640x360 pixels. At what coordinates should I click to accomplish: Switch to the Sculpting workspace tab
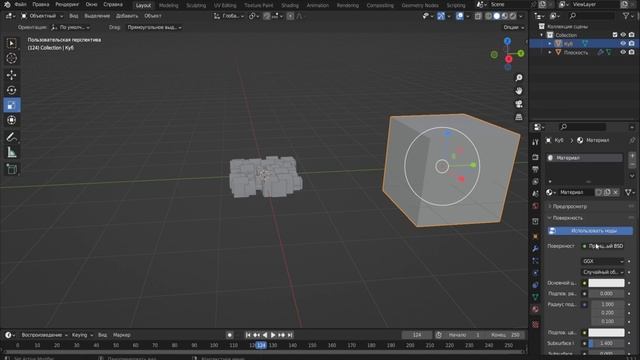pyautogui.click(x=196, y=5)
